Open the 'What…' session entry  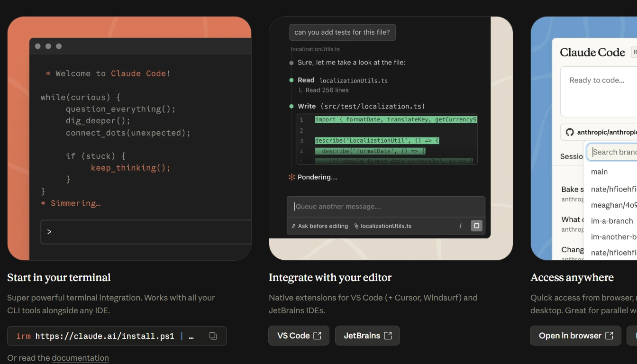(572, 224)
